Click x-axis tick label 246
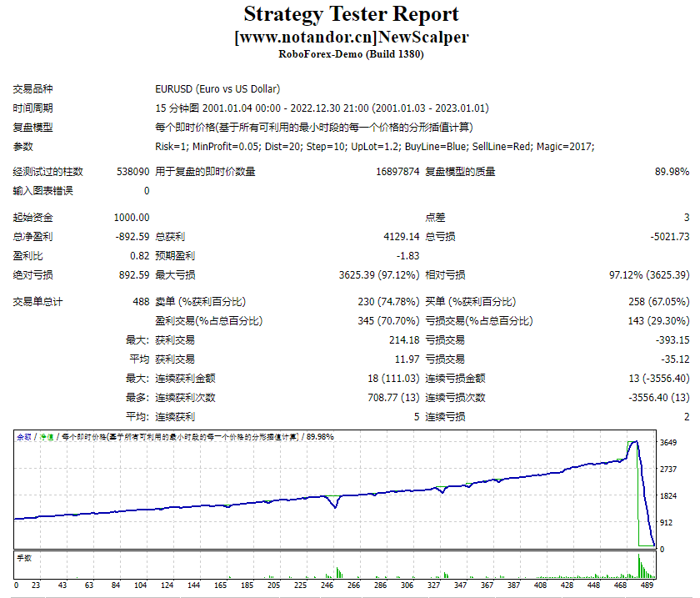This screenshot has height=598, width=700. pyautogui.click(x=327, y=585)
